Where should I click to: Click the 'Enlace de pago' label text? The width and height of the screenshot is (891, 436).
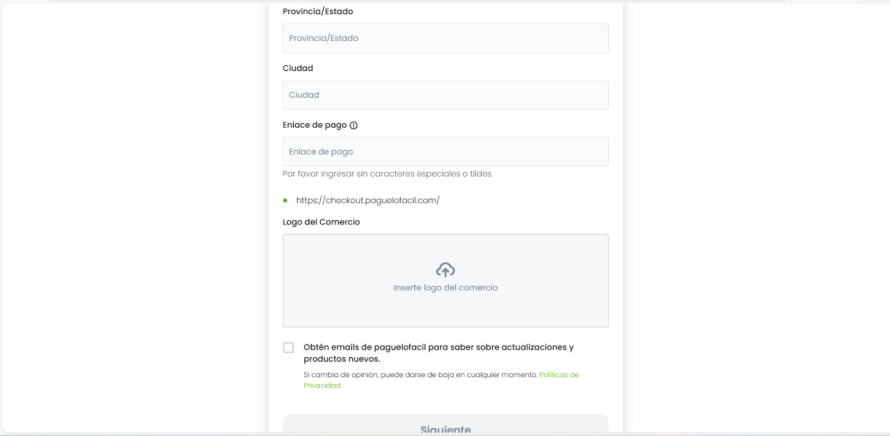point(315,126)
